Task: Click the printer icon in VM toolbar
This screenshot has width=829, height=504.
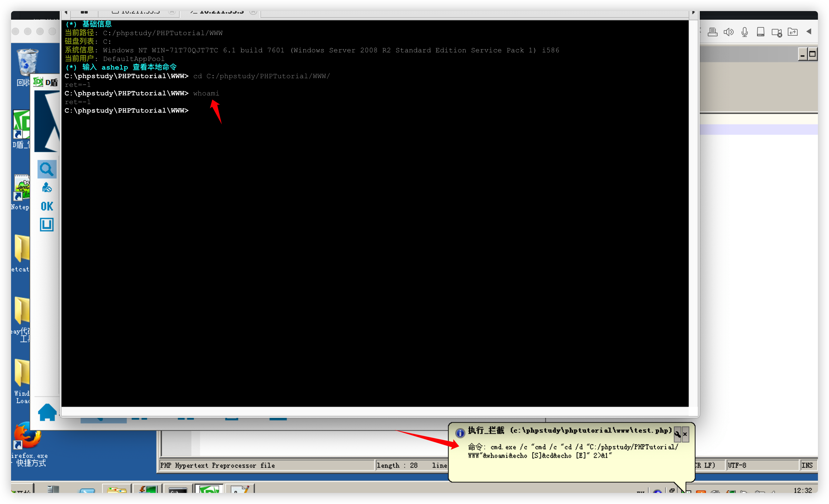Action: point(713,32)
